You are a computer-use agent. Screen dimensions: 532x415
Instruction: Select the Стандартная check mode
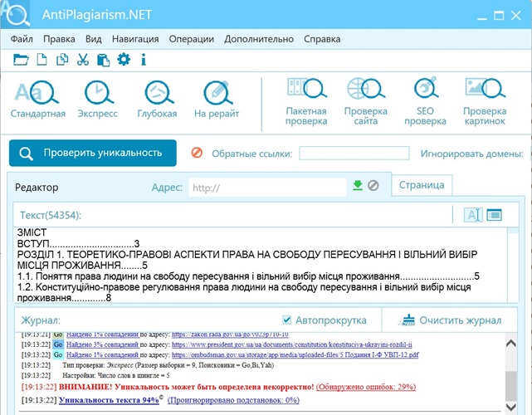point(37,99)
